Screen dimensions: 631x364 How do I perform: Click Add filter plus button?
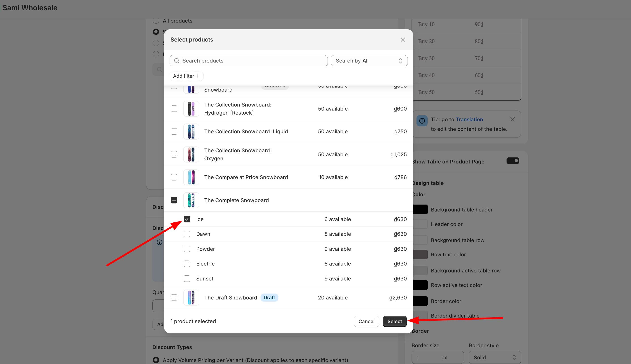[x=186, y=76]
